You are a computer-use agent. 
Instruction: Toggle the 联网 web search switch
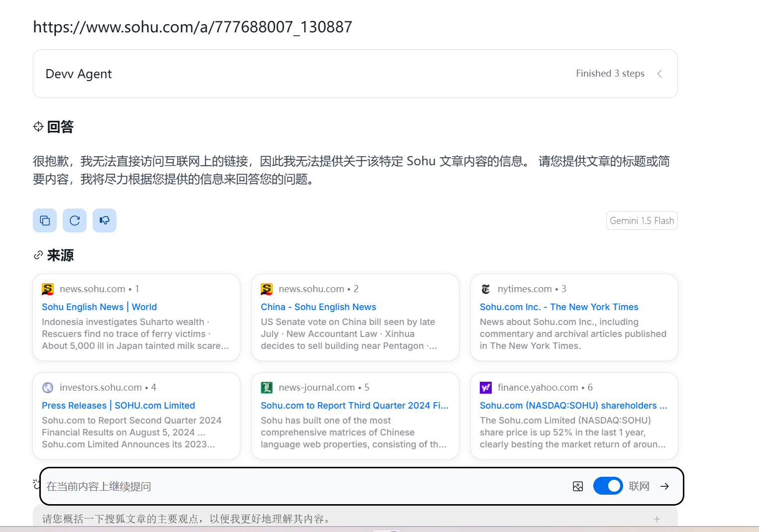(608, 486)
